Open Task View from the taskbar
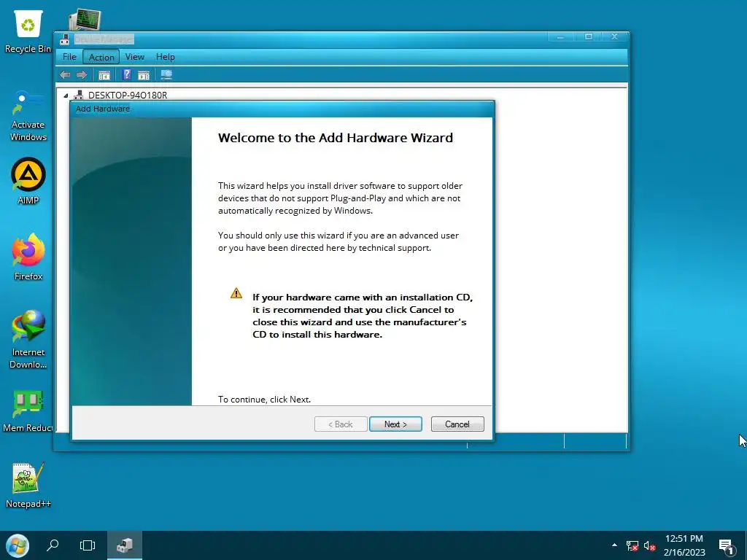The image size is (747, 560). 88,545
